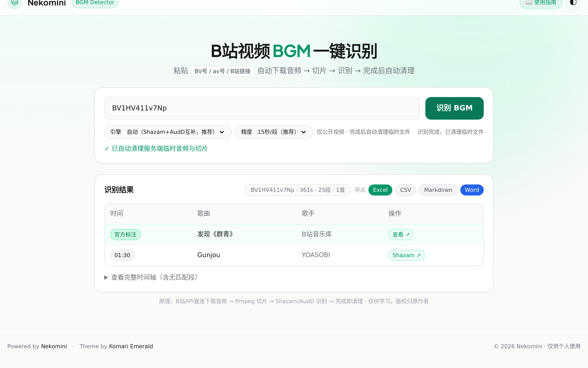Click the BV号 / av号 / B站链接 hint chip
The height and width of the screenshot is (368, 588).
click(x=223, y=71)
